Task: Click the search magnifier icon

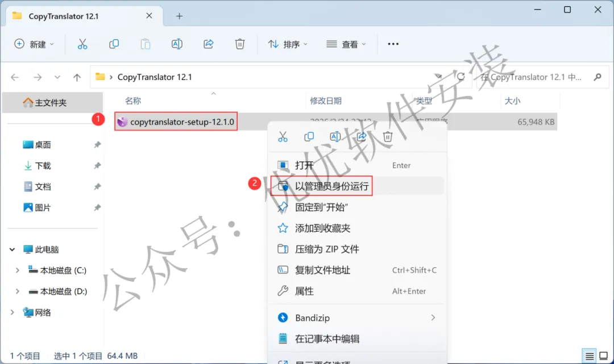Action: [597, 77]
